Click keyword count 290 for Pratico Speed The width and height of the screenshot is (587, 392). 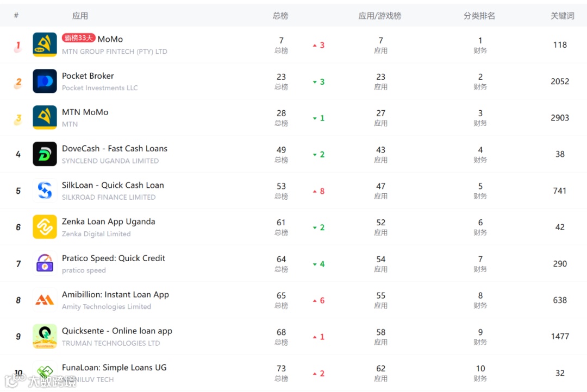click(560, 264)
